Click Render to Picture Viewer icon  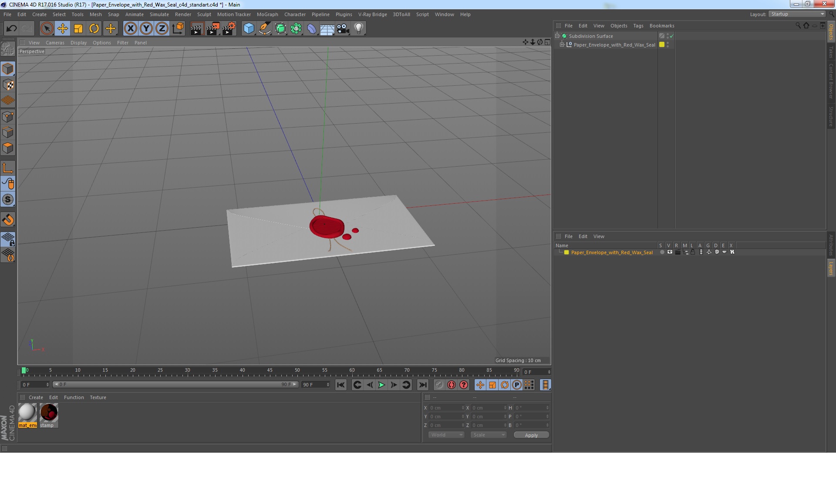(213, 29)
